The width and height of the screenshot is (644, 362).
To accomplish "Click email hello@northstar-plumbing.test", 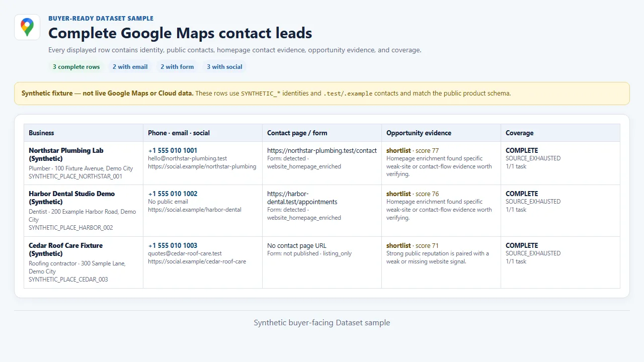I will [x=187, y=158].
